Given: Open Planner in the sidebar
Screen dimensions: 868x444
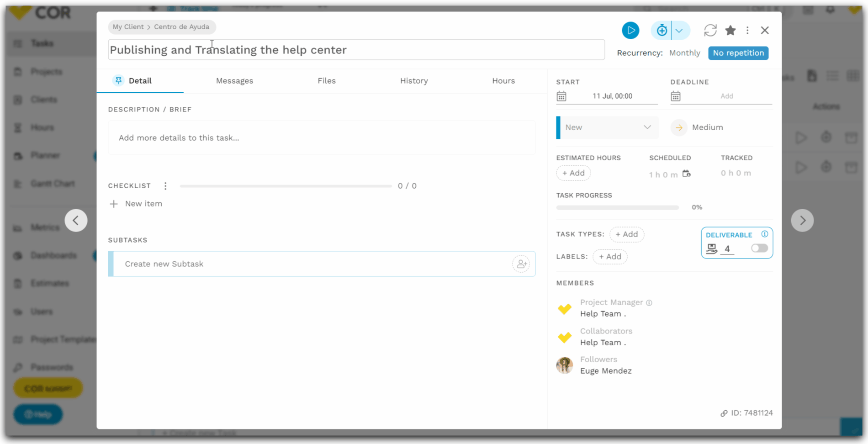Looking at the screenshot, I should (x=45, y=155).
